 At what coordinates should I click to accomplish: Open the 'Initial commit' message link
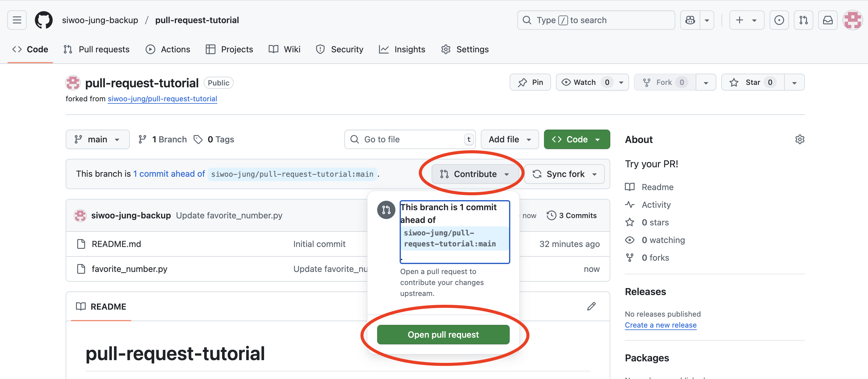[x=319, y=244]
